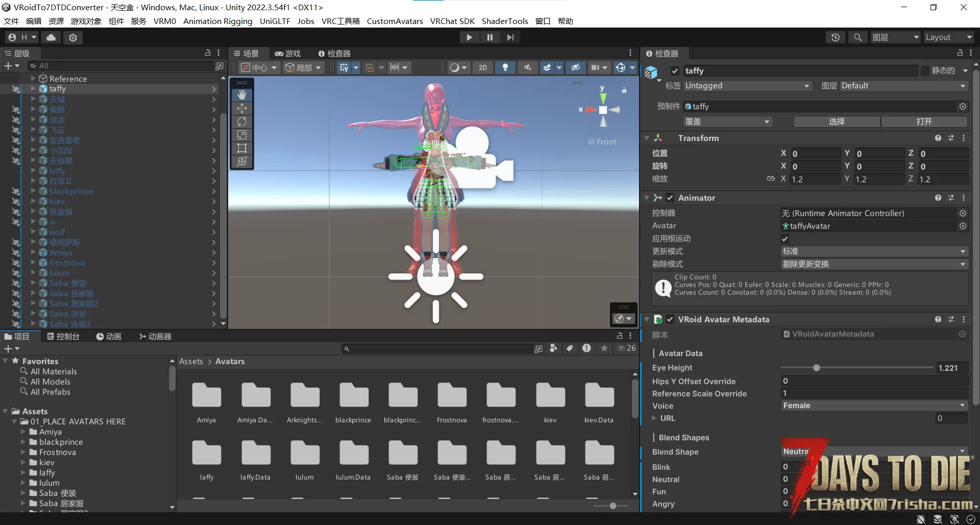980x525 pixels.
Task: Toggle the apply root motion checkbox
Action: [785, 238]
